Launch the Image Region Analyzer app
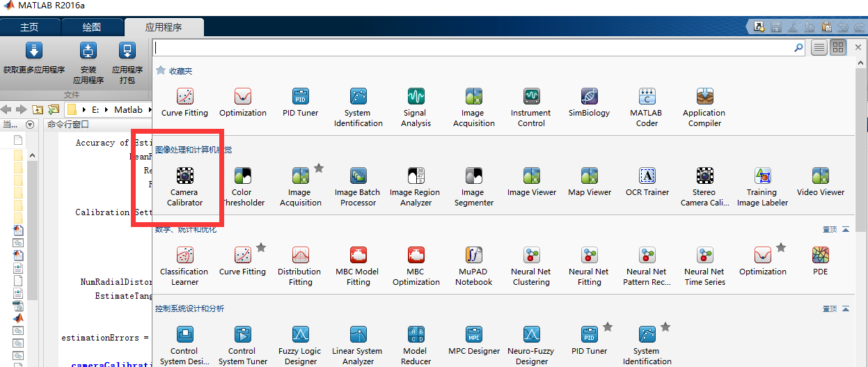This screenshot has width=868, height=367. coord(416,187)
